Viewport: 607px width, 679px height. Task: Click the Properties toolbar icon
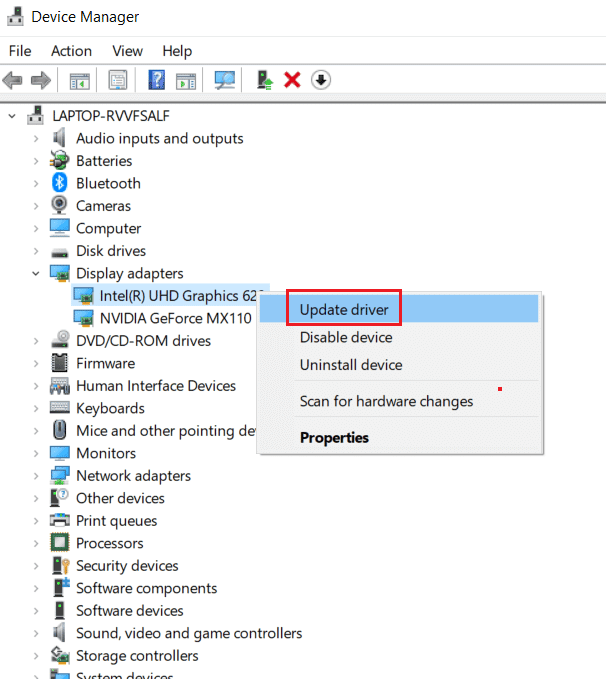(118, 80)
